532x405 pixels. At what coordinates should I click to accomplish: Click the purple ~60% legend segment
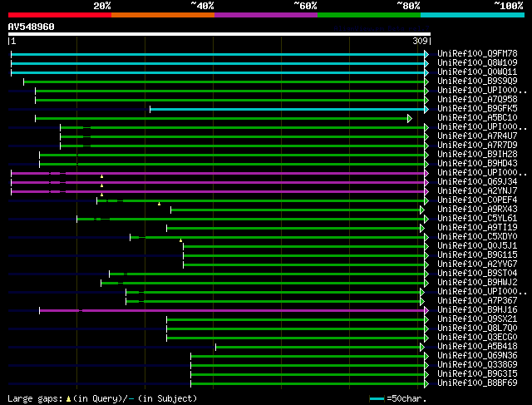[265, 15]
